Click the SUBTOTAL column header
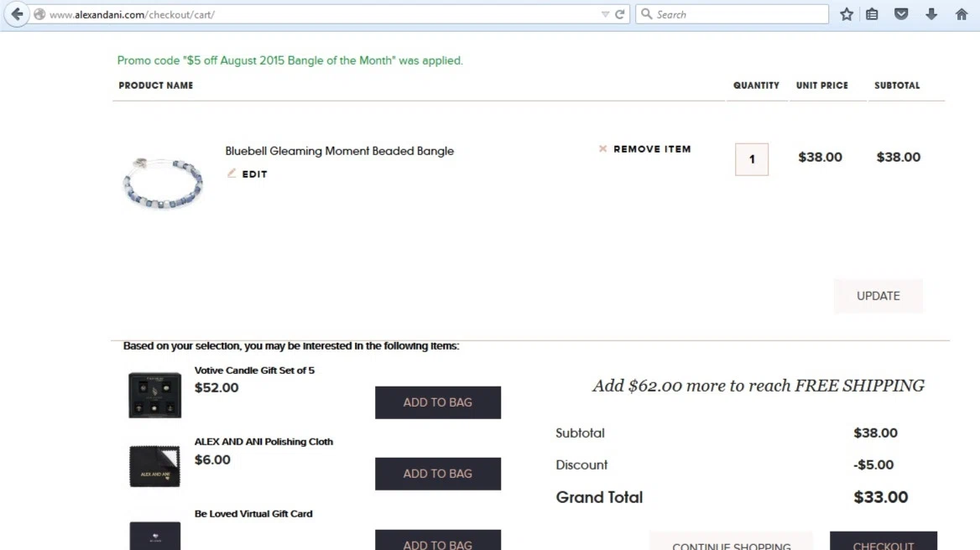The image size is (980, 550). [x=897, y=86]
